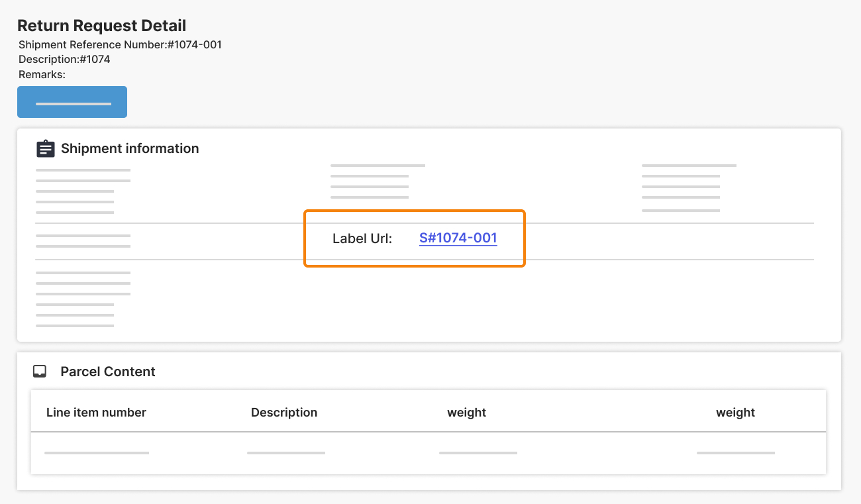Click the weight header beside Description column

tap(466, 413)
